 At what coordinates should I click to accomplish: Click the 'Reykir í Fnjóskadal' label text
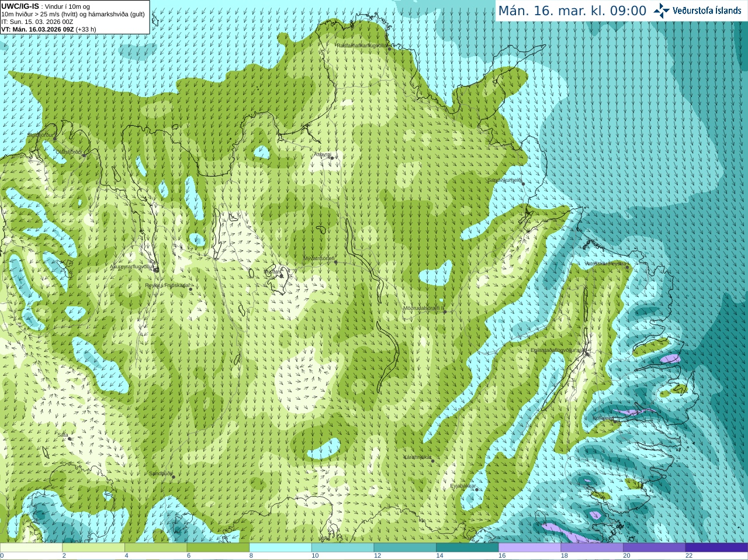tap(167, 285)
